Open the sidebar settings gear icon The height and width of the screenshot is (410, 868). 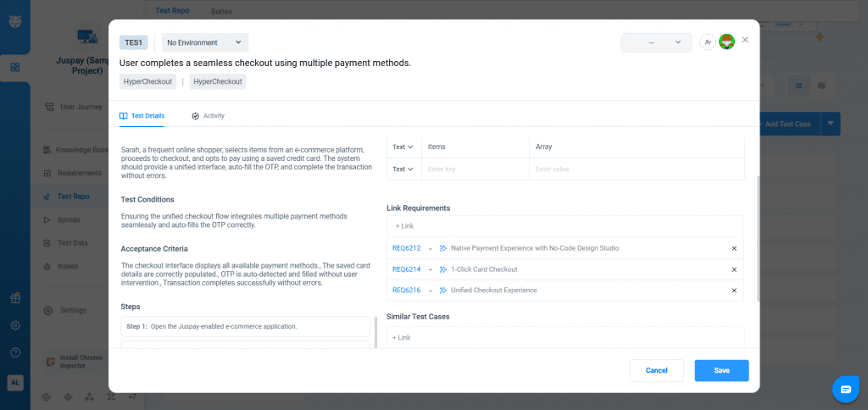pyautogui.click(x=15, y=325)
